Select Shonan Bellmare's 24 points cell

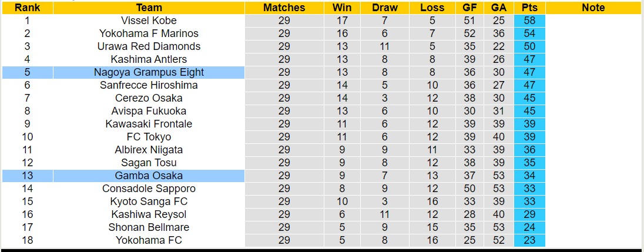[x=529, y=227]
